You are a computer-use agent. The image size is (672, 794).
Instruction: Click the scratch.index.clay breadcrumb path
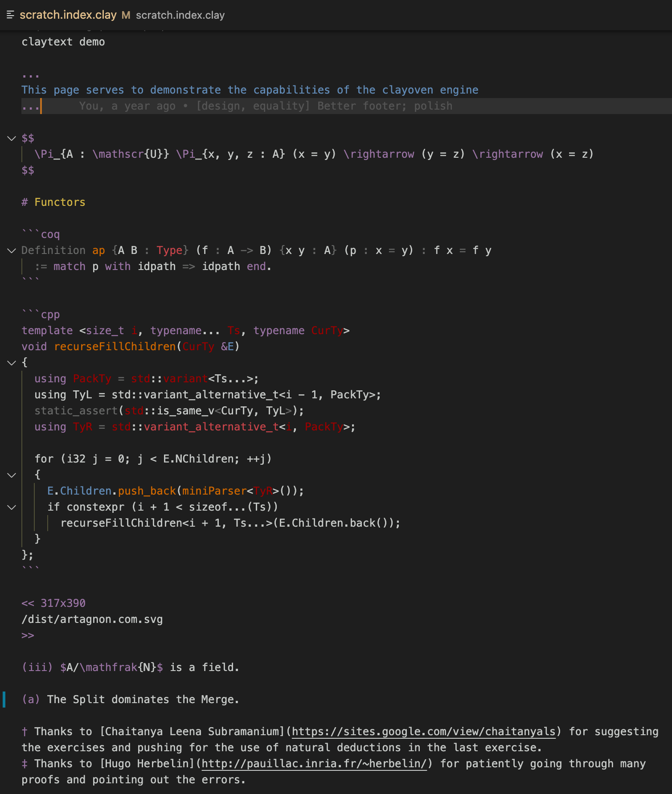coord(180,15)
